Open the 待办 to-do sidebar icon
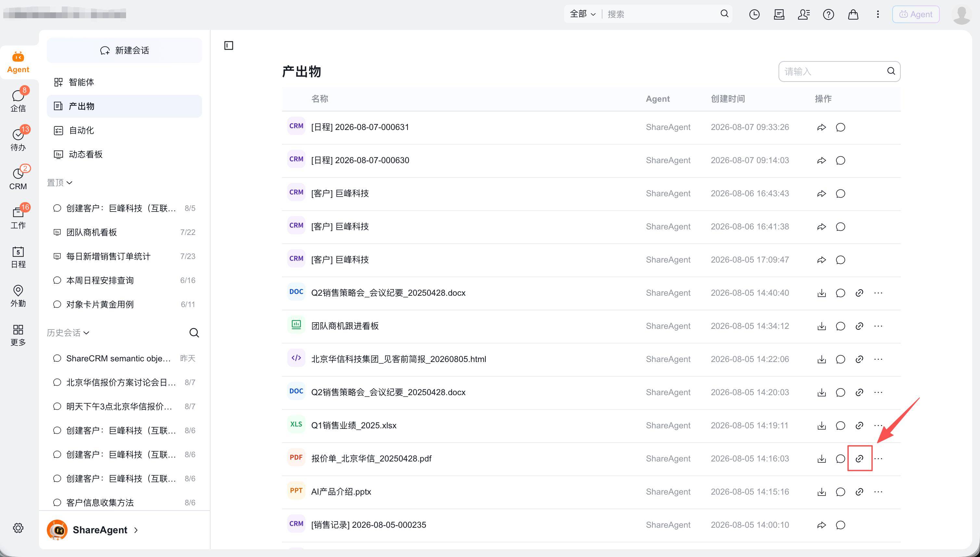This screenshot has height=557, width=980. [18, 139]
